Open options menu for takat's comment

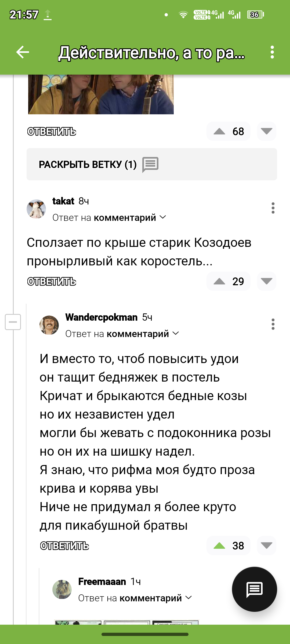(x=273, y=208)
